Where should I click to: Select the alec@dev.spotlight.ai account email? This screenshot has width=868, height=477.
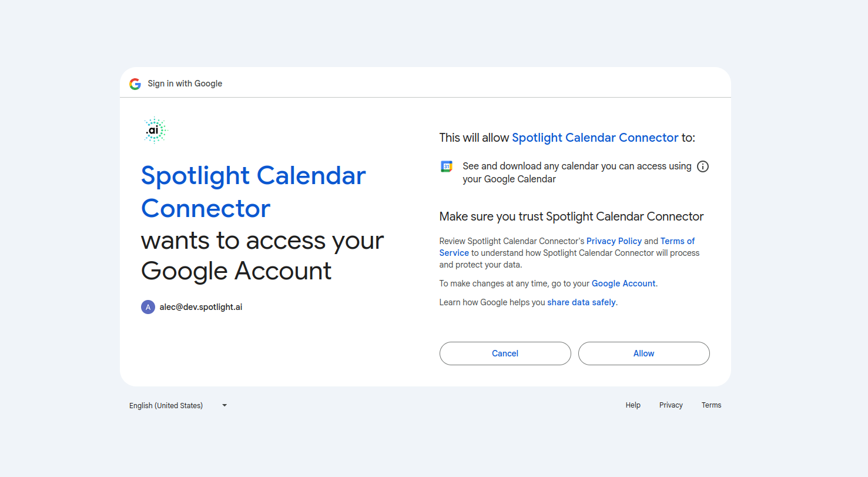coord(201,307)
